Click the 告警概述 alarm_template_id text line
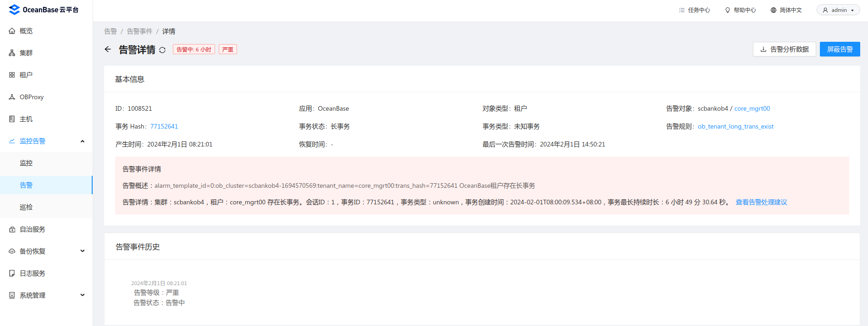Viewport: 868px width, 326px height. [x=329, y=185]
